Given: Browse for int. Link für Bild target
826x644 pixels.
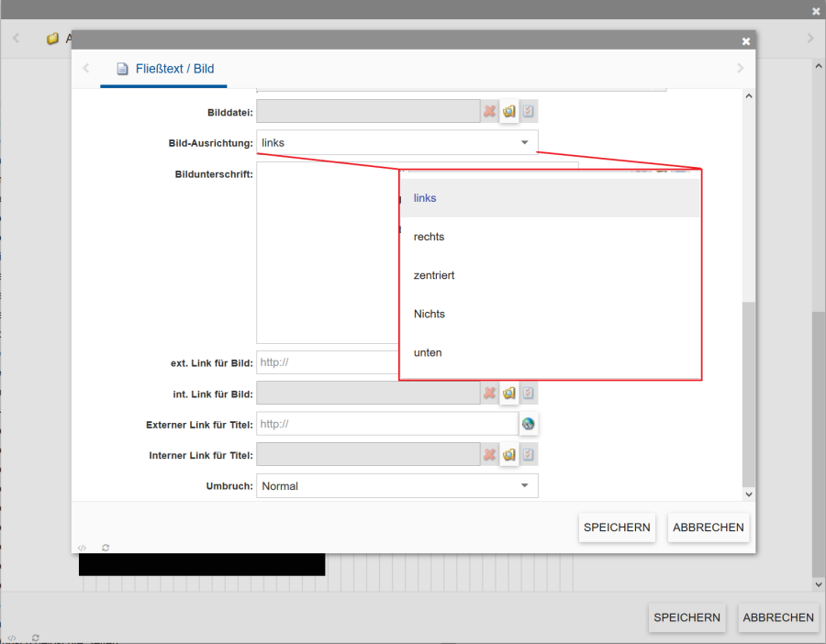Looking at the screenshot, I should pyautogui.click(x=509, y=394).
